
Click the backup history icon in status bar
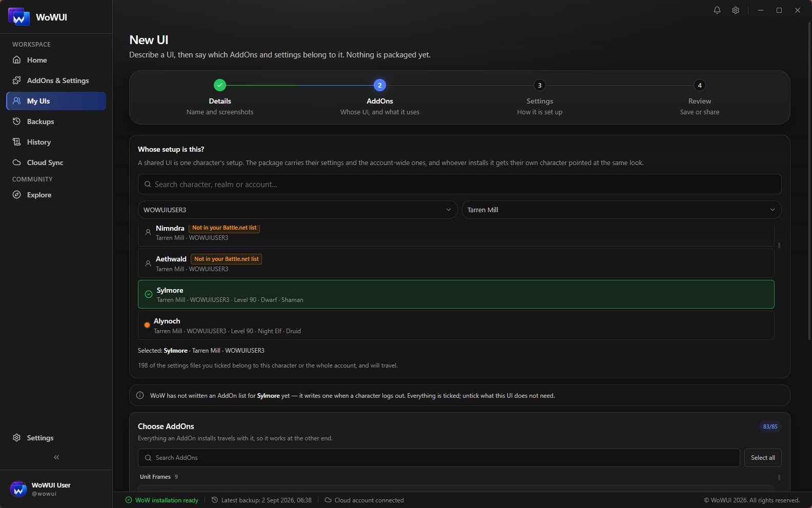[215, 500]
